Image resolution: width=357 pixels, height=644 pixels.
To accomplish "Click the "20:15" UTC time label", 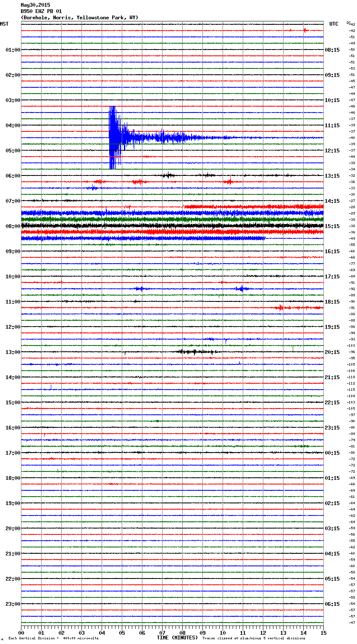I will [x=332, y=352].
